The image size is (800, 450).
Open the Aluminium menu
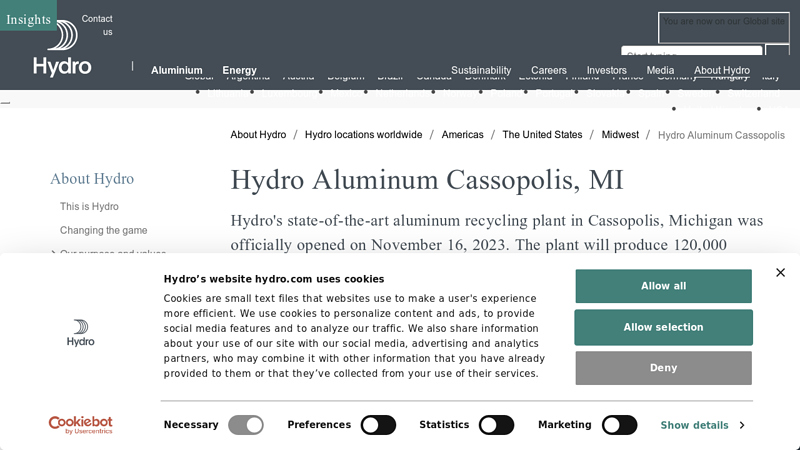pyautogui.click(x=177, y=70)
